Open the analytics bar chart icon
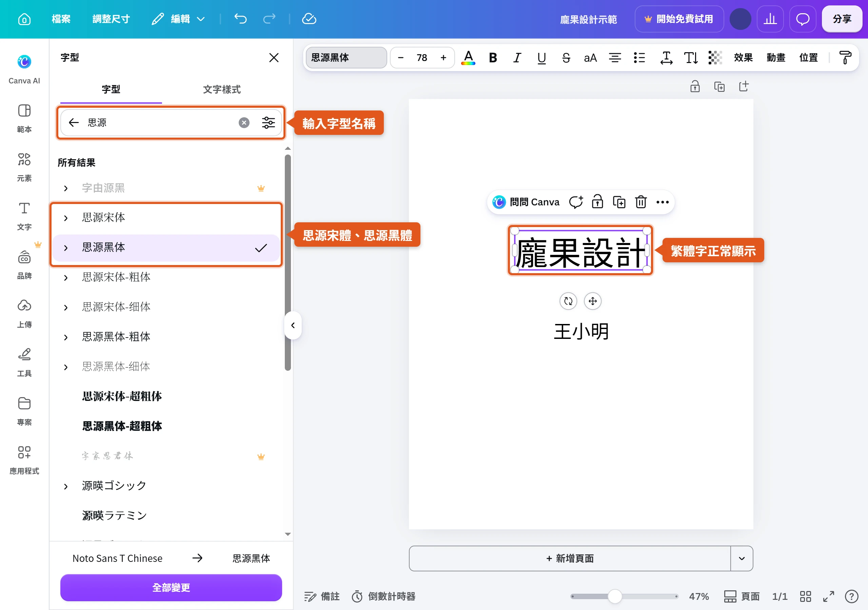 click(x=770, y=19)
